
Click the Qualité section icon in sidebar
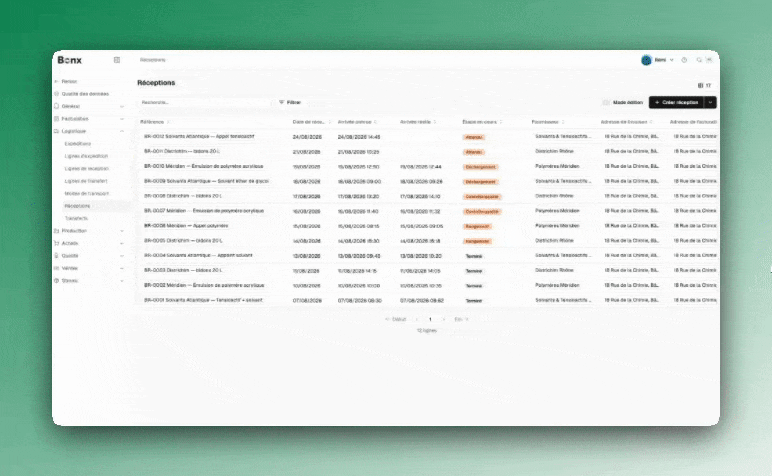[57, 255]
